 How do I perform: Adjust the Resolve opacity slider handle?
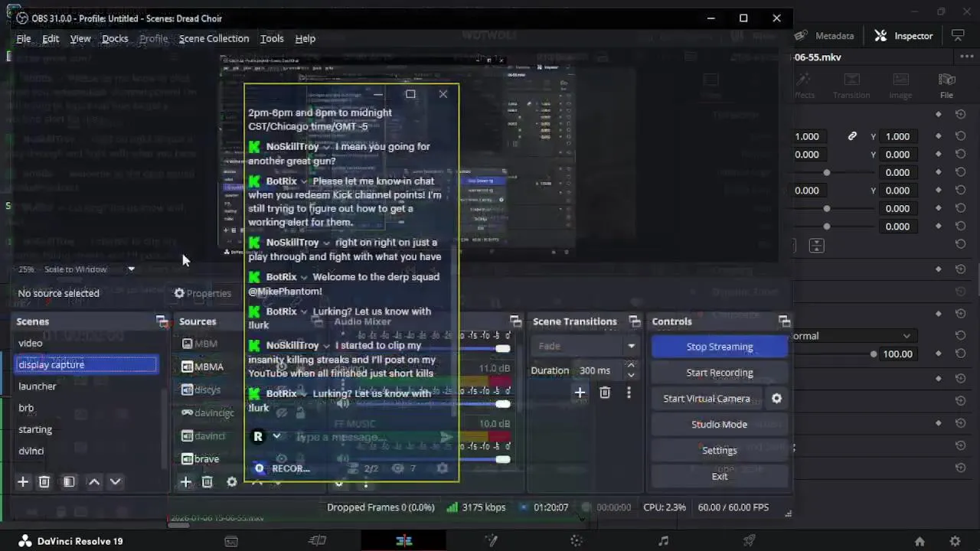pos(874,354)
